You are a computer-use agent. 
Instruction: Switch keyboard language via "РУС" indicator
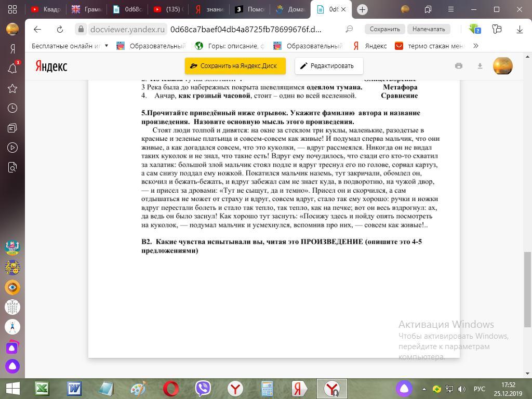point(479,389)
